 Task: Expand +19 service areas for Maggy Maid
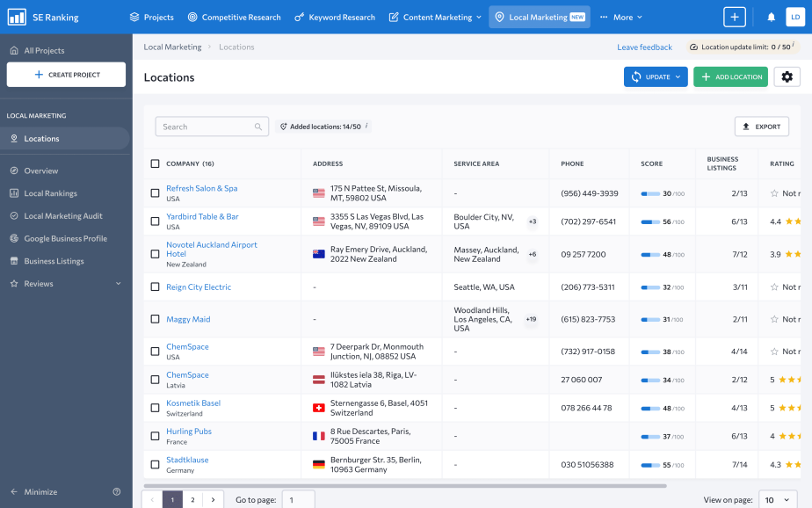click(x=532, y=319)
